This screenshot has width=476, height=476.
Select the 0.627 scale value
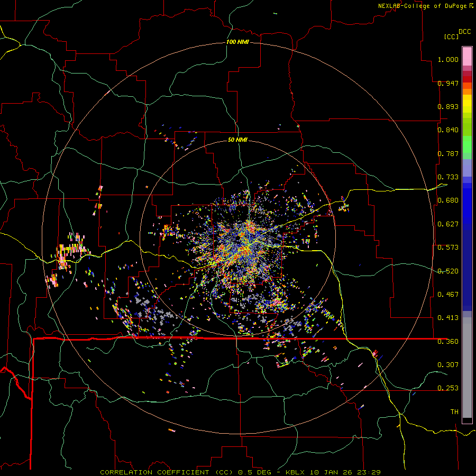pos(448,224)
